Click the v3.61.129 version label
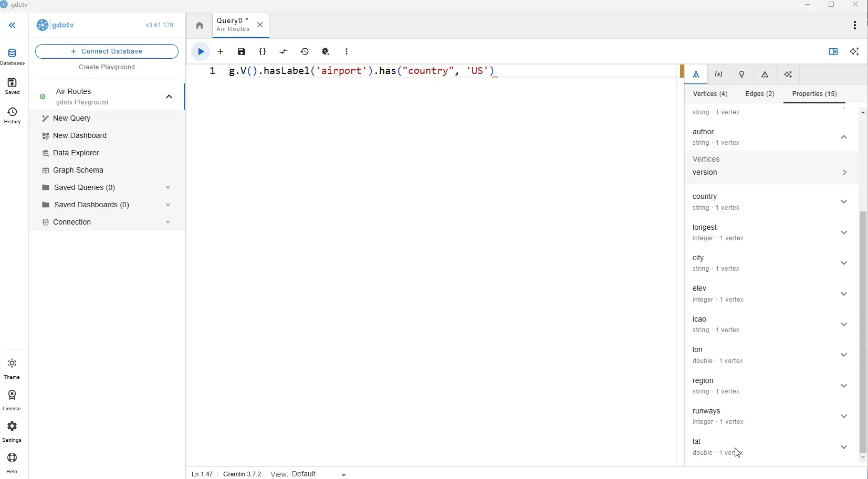 click(x=159, y=25)
